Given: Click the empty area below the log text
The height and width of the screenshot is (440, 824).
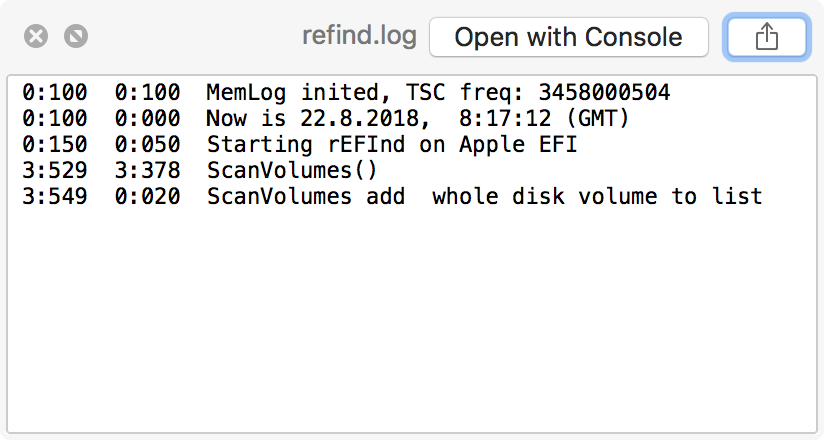Looking at the screenshot, I should (410, 320).
